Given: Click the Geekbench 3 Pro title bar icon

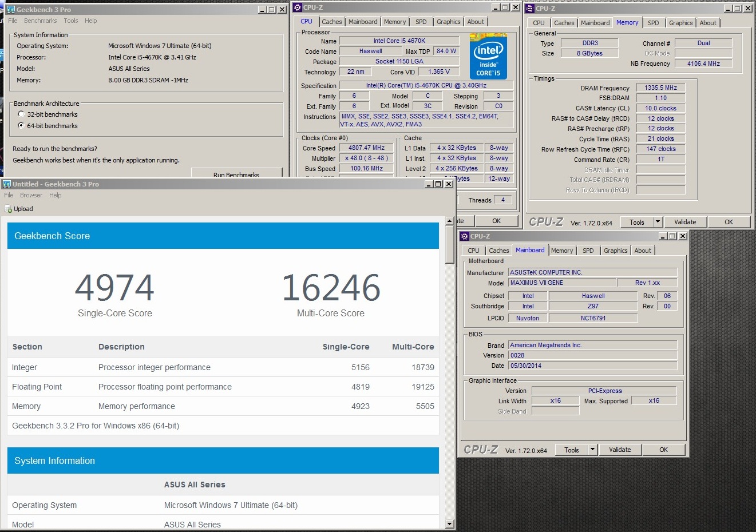Looking at the screenshot, I should 10,10.
